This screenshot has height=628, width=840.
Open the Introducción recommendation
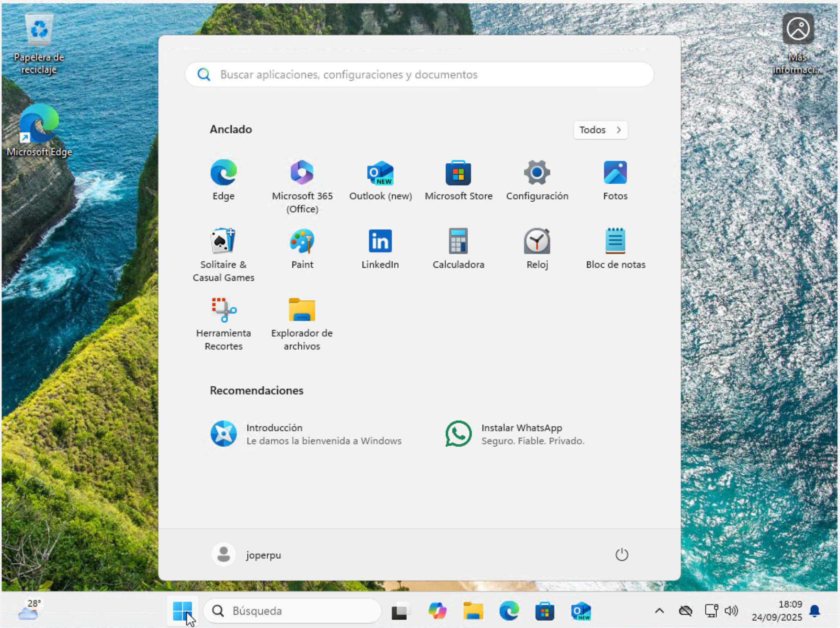(x=306, y=434)
